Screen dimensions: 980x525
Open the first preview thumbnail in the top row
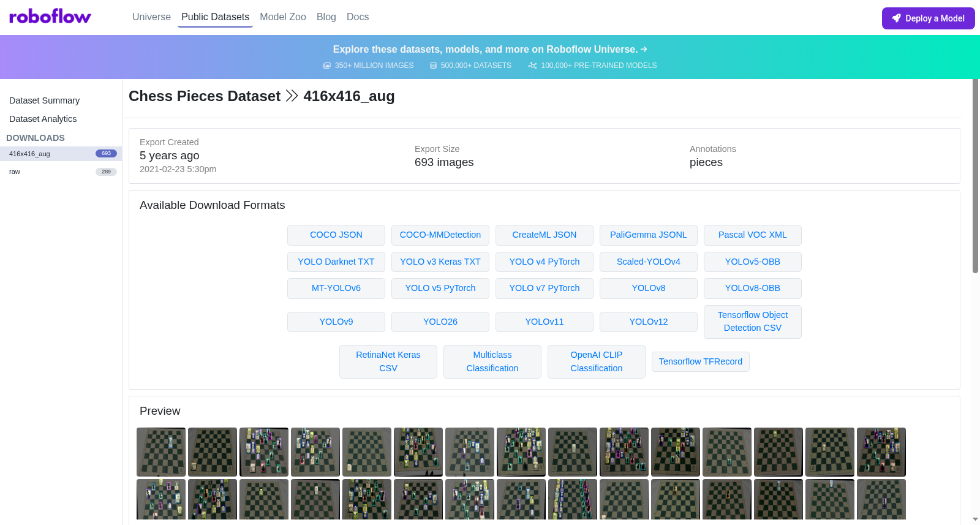tap(161, 452)
